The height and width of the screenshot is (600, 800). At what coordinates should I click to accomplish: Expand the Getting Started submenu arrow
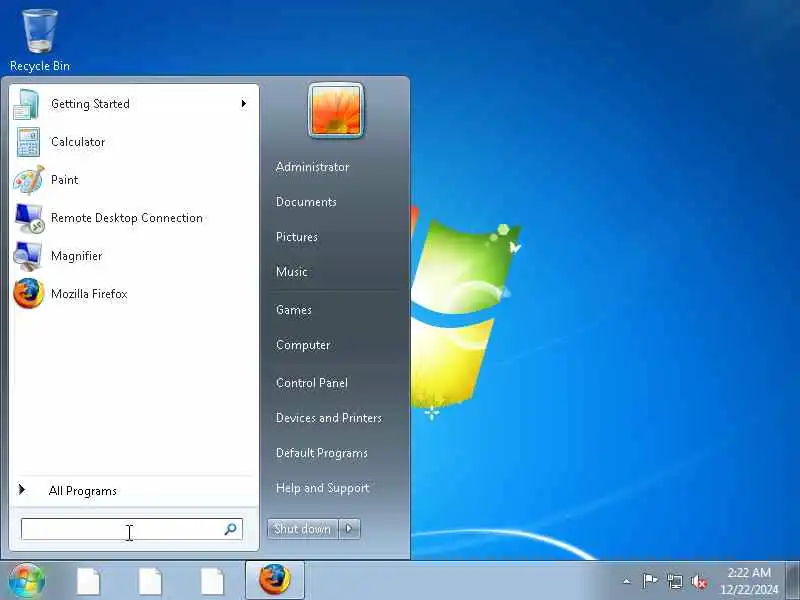coord(244,104)
